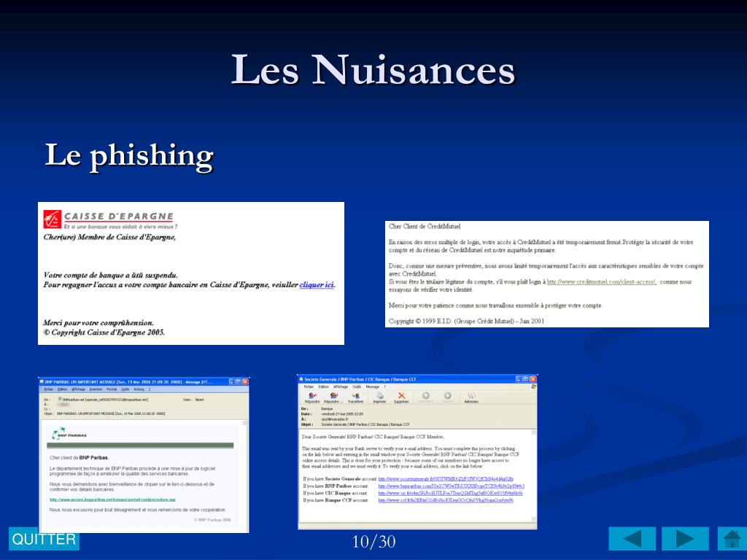Image resolution: width=747 pixels, height=560 pixels.
Task: Open Affichage menu in Societe Generale email window
Action: point(340,386)
